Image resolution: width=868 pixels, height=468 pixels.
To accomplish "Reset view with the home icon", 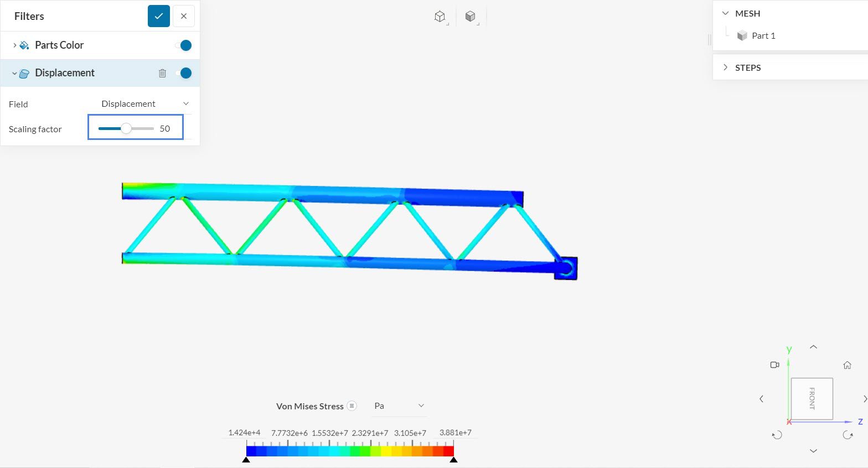I will click(847, 365).
